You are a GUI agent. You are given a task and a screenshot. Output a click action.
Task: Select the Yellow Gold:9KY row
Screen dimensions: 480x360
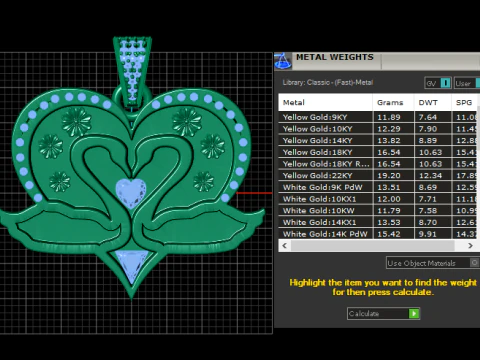[x=378, y=117]
